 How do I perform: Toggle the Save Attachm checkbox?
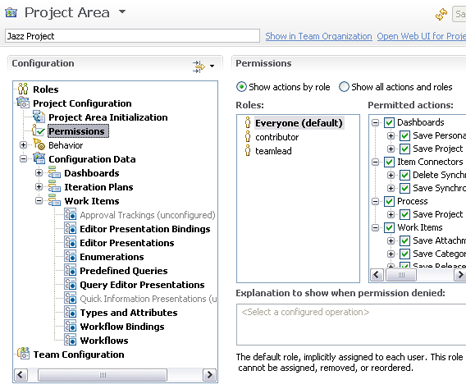[405, 241]
